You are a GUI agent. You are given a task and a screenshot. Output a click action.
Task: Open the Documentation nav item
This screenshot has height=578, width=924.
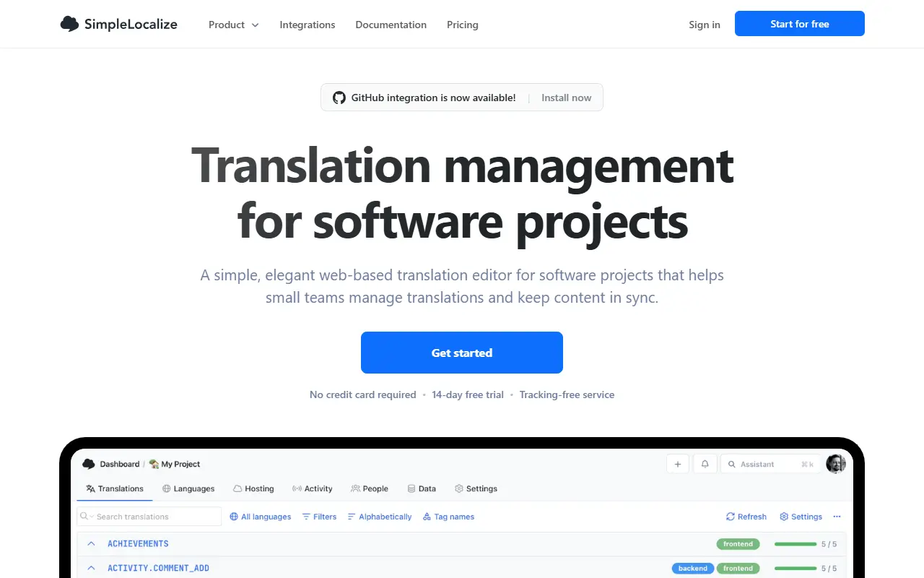pos(391,25)
